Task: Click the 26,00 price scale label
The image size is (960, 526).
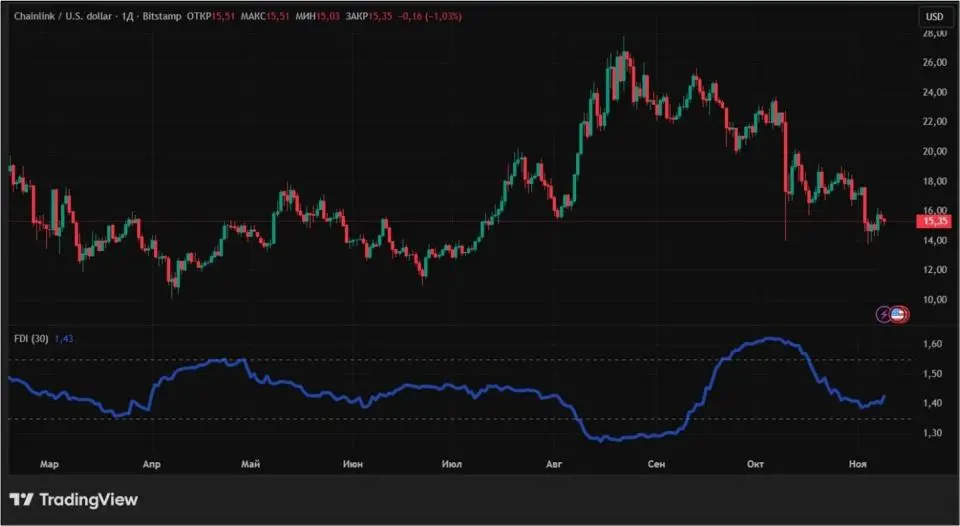Action: click(934, 63)
